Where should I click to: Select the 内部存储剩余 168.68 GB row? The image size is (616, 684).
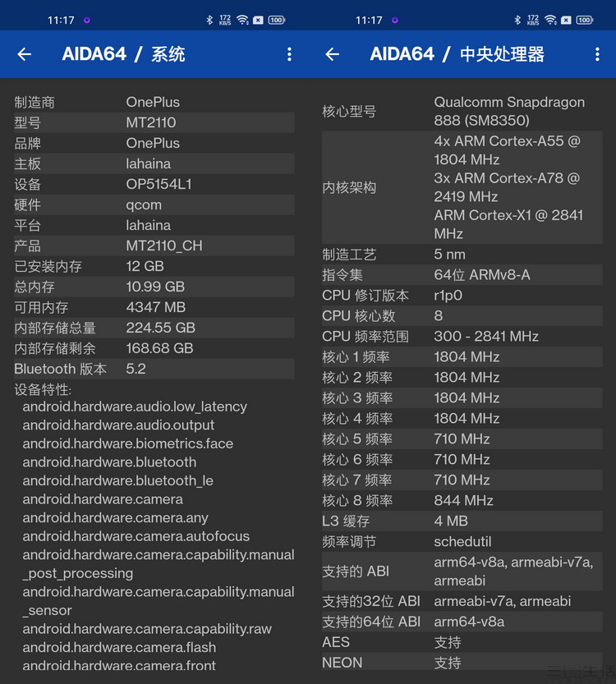pos(154,348)
